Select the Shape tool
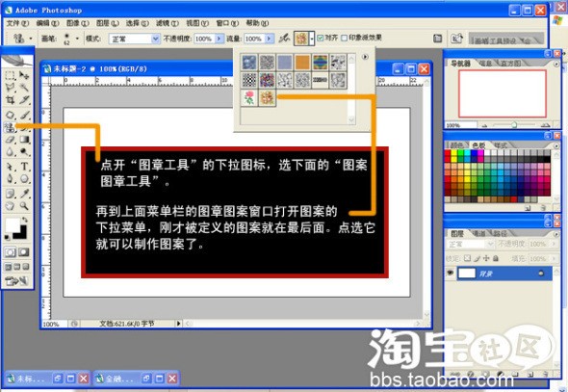The width and height of the screenshot is (568, 392). click(x=24, y=178)
